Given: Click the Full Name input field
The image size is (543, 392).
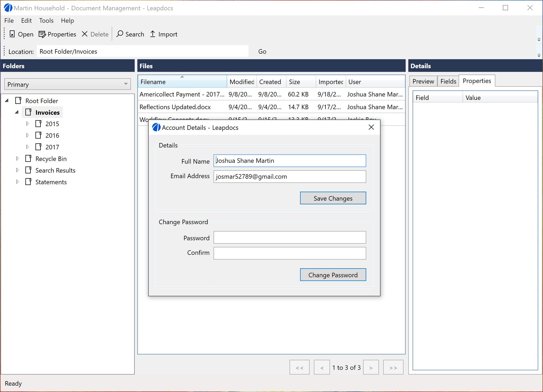Looking at the screenshot, I should [290, 161].
